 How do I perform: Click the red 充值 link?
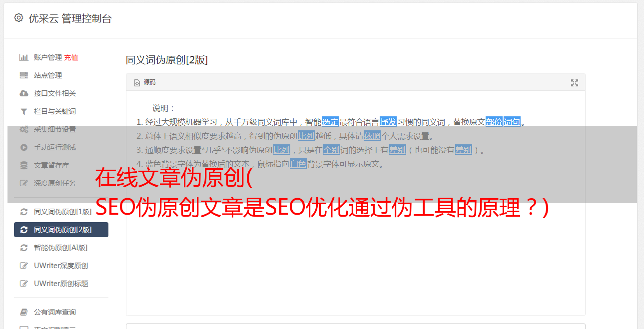(x=71, y=57)
